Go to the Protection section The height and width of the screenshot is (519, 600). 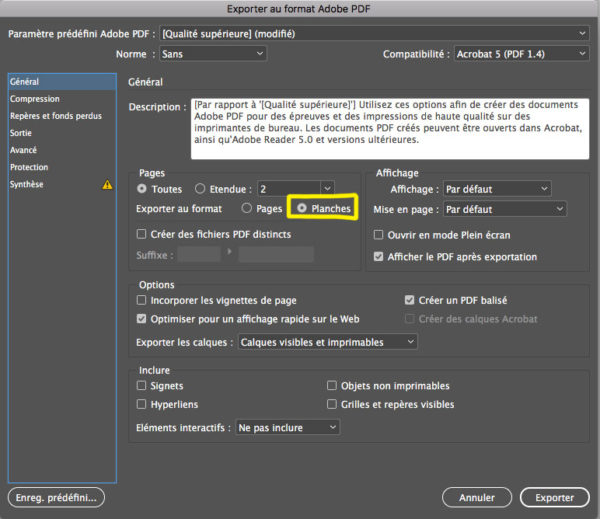(x=29, y=167)
